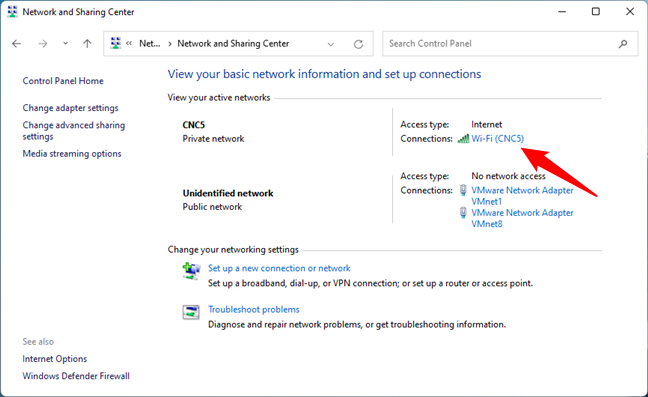The width and height of the screenshot is (648, 397).
Task: Open Change advanced sharing settings
Action: pyautogui.click(x=74, y=131)
